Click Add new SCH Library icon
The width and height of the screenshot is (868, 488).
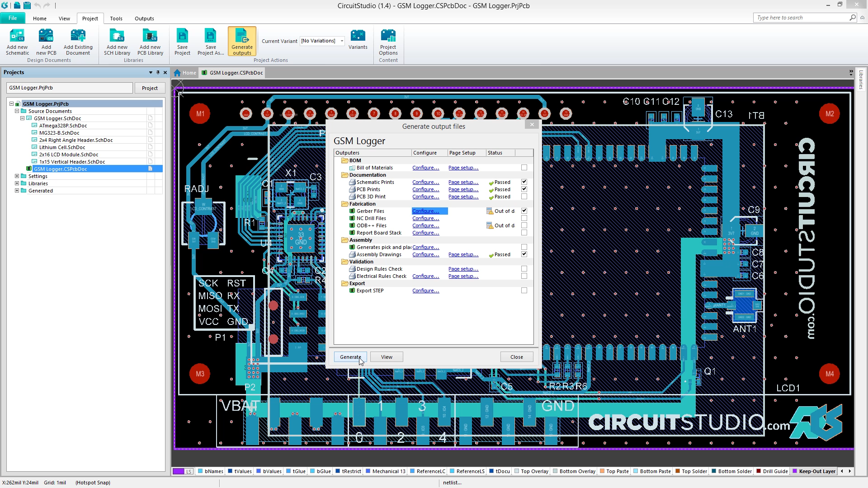117,36
